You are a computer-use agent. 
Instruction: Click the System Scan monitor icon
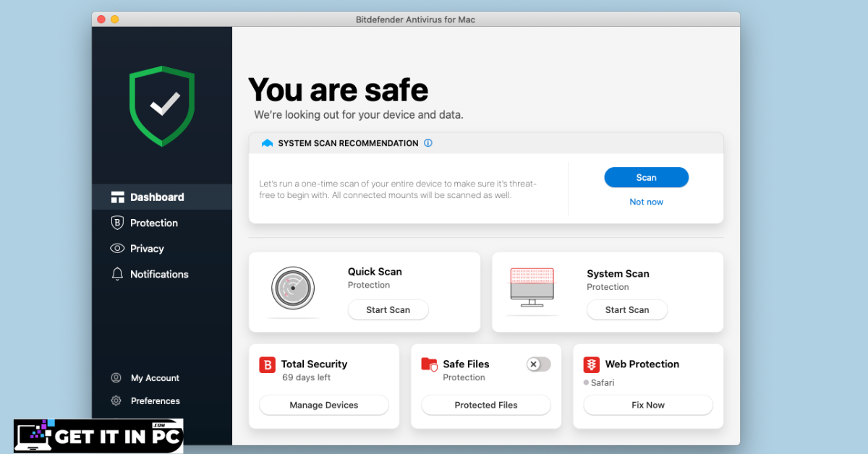[531, 287]
